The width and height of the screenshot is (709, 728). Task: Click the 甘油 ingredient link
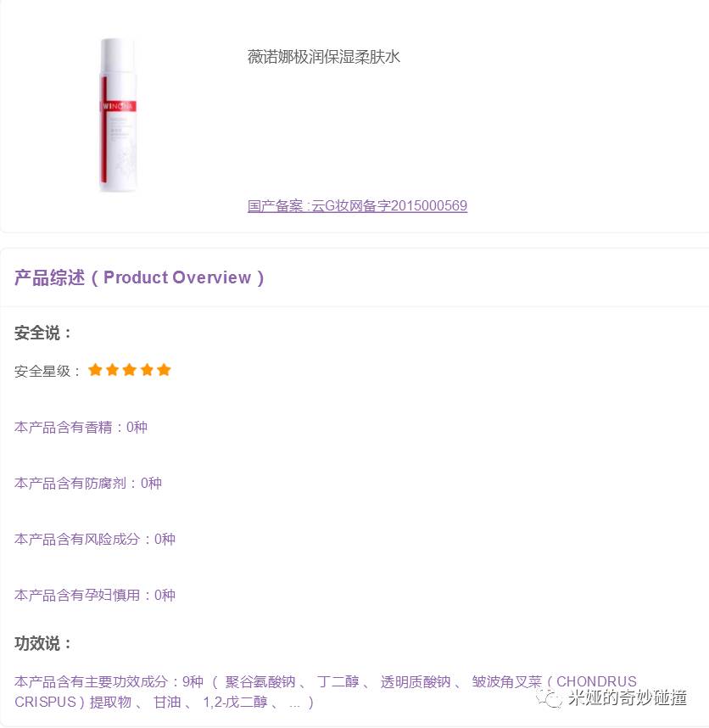click(167, 702)
